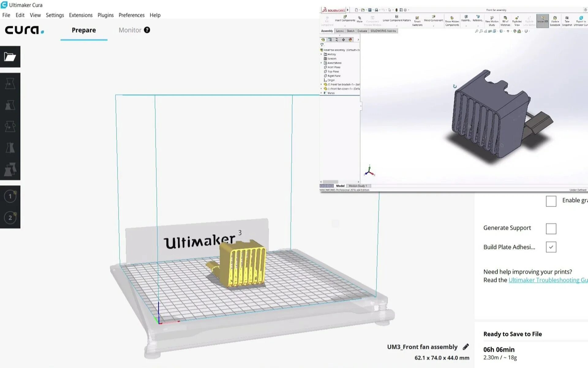Rename UM3_Front fan assembly via pencil icon
The width and height of the screenshot is (588, 368).
click(x=466, y=347)
